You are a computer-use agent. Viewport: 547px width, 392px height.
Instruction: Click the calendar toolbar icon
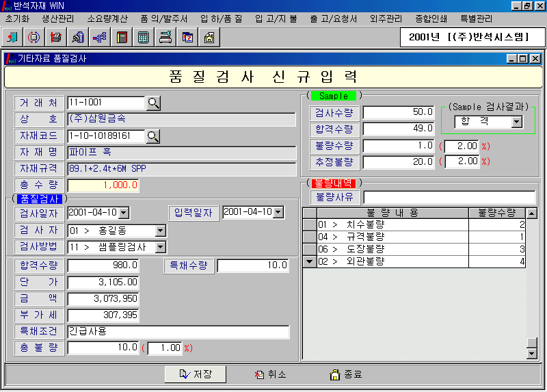pyautogui.click(x=187, y=37)
